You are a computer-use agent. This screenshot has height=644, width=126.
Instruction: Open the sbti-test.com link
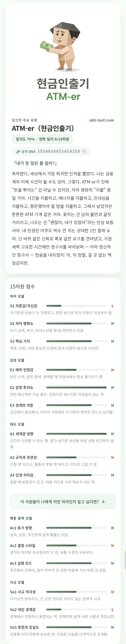pos(101,120)
